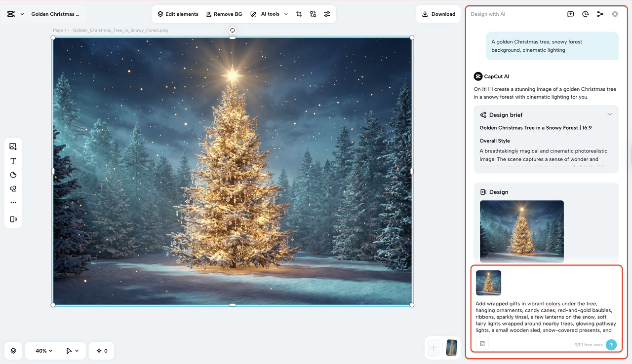Viewport: 632px width, 364px height.
Task: Open the Layers panel
Action: pyautogui.click(x=13, y=350)
